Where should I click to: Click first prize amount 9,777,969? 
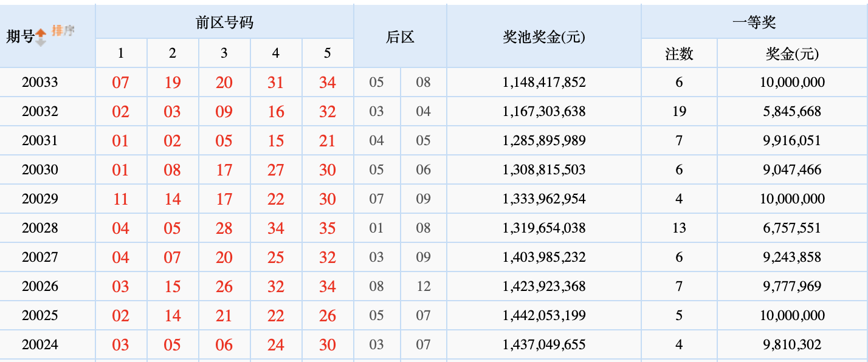(x=792, y=286)
